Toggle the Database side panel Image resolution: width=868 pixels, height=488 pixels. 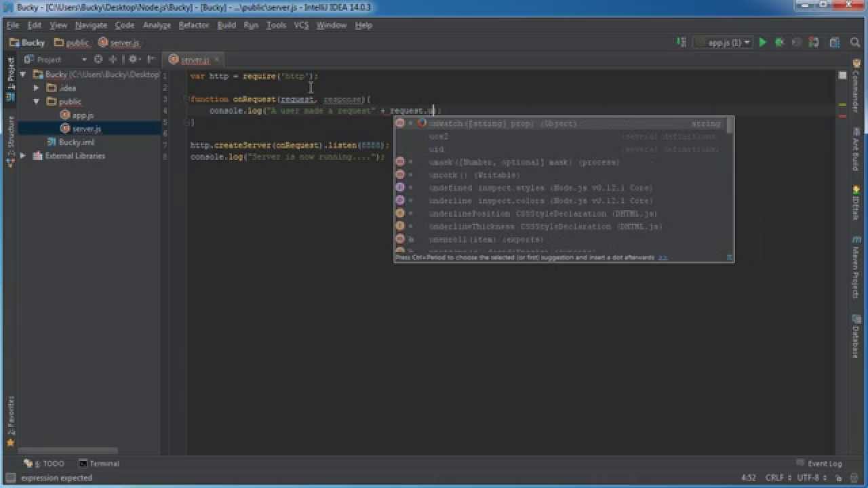pyautogui.click(x=856, y=336)
